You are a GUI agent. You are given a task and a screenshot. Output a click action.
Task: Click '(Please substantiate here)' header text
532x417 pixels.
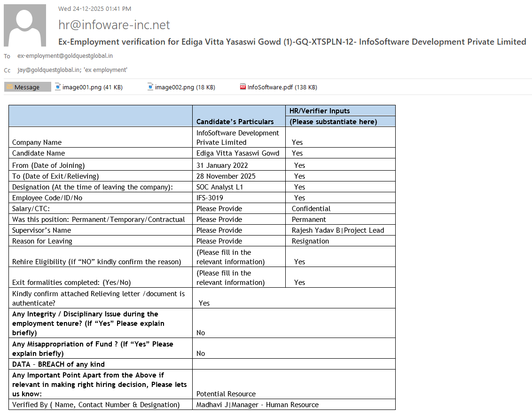[x=333, y=121]
